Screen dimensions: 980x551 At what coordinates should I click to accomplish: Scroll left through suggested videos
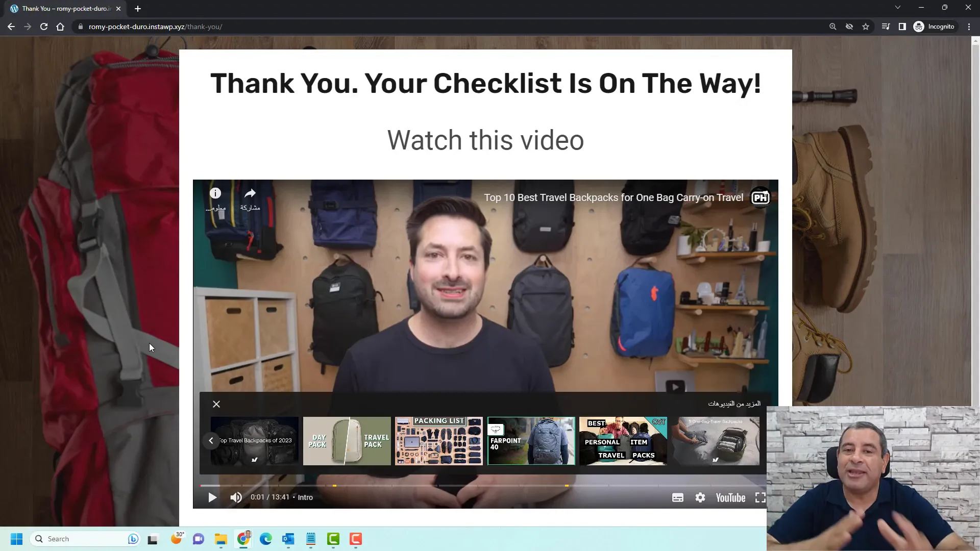211,441
